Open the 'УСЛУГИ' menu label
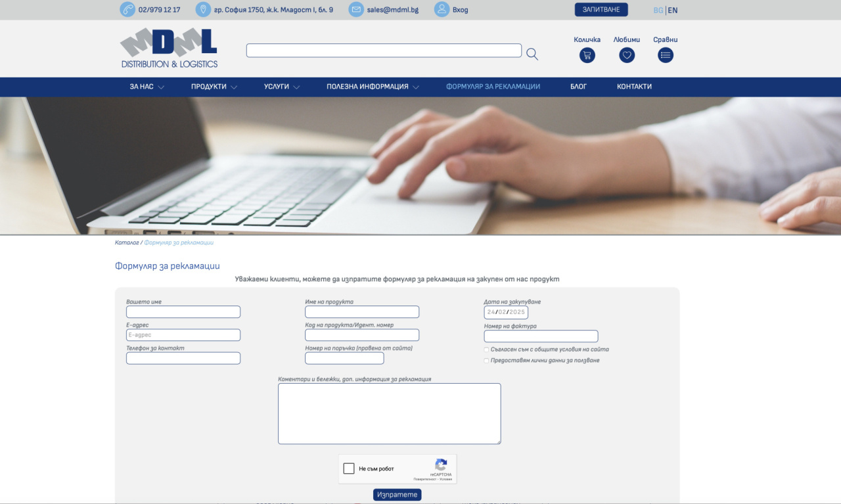Viewport: 841px width, 504px height. pyautogui.click(x=277, y=87)
